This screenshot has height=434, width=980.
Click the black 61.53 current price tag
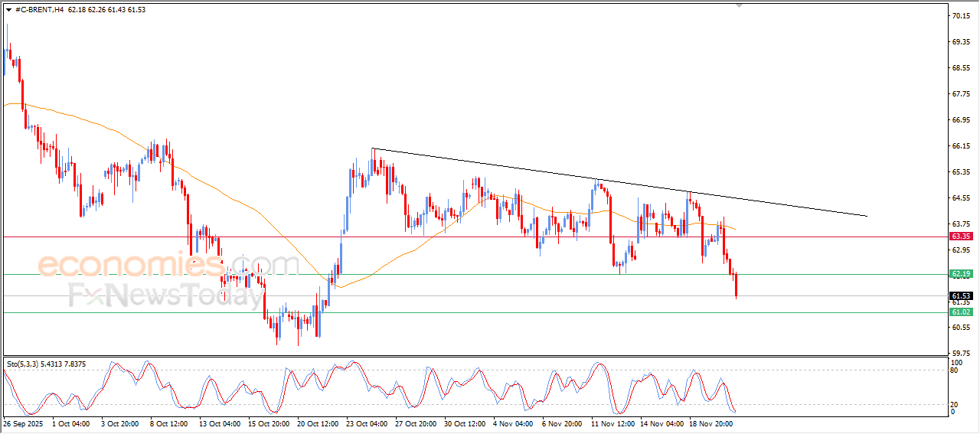tap(960, 295)
